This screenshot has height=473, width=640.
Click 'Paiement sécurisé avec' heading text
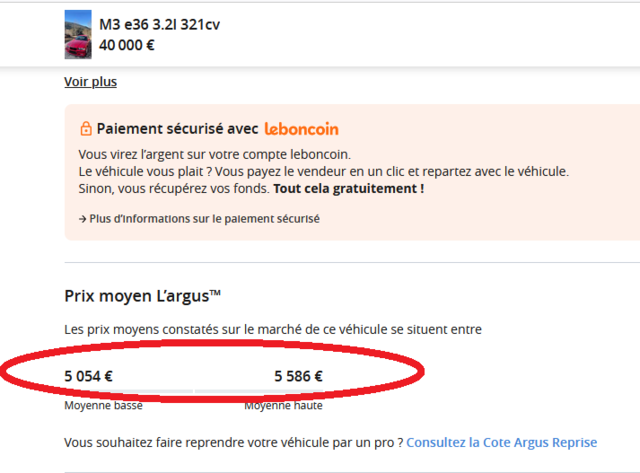coord(178,129)
